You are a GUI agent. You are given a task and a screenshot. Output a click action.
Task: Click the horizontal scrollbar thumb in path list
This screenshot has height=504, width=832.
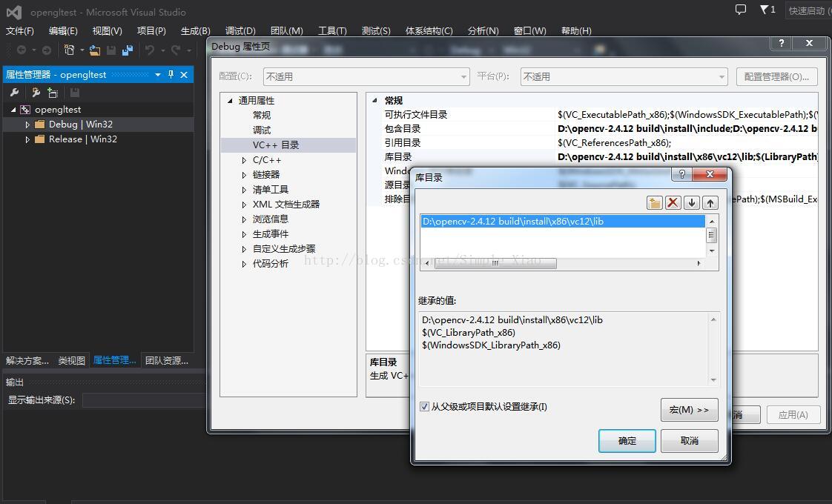[x=495, y=263]
